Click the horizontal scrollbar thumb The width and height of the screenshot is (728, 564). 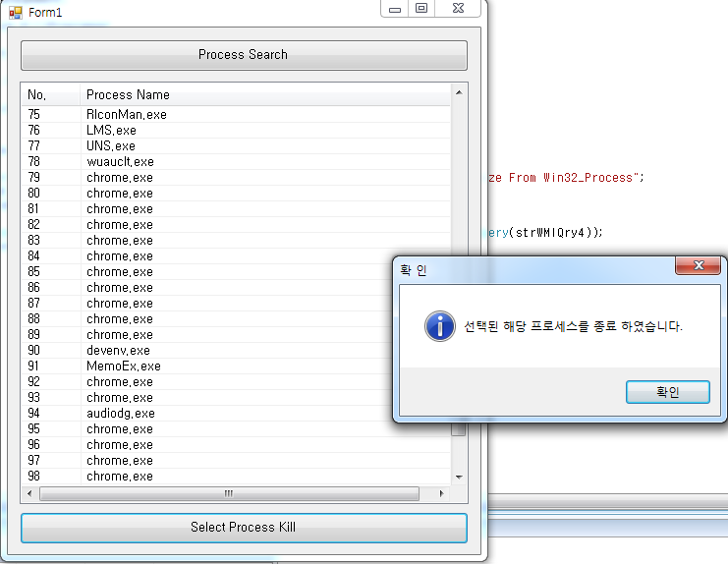tap(229, 493)
